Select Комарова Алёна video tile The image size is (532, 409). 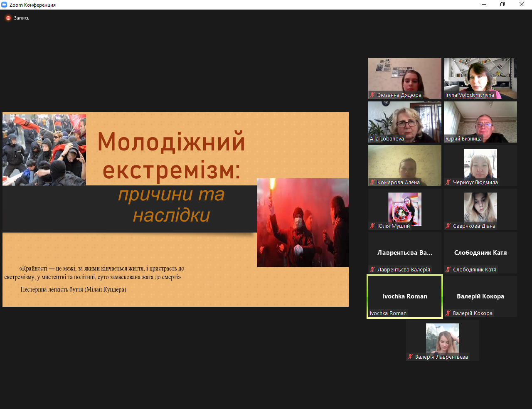pyautogui.click(x=405, y=165)
